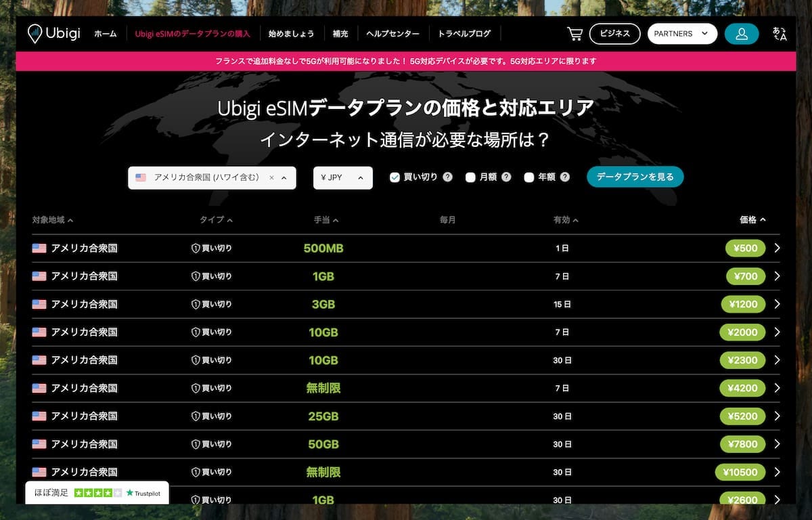
Task: Click the 15日 validity cell
Action: tap(562, 305)
